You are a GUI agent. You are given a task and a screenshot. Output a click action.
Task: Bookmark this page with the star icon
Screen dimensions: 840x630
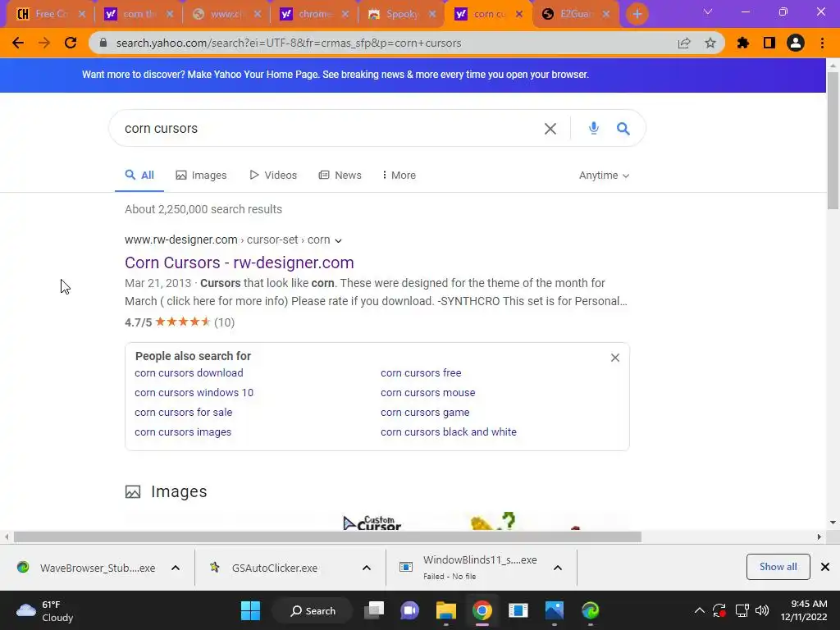(710, 43)
